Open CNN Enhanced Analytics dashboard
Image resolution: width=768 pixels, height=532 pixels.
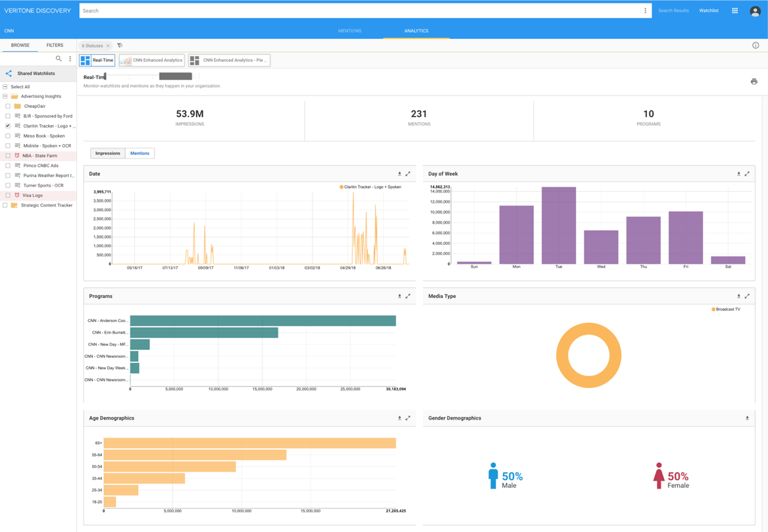[x=151, y=60]
